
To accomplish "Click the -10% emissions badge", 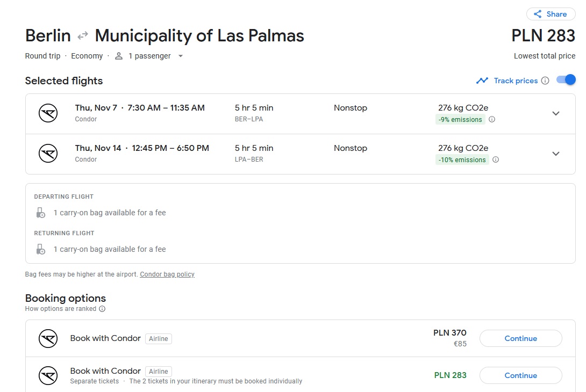I will click(x=462, y=160).
